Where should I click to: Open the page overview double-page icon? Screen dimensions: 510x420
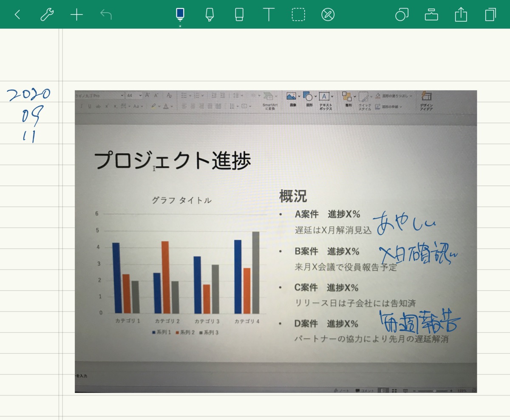[x=490, y=14]
